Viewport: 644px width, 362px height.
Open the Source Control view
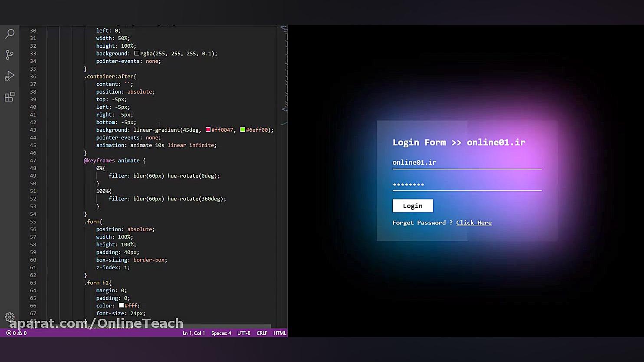[x=10, y=55]
